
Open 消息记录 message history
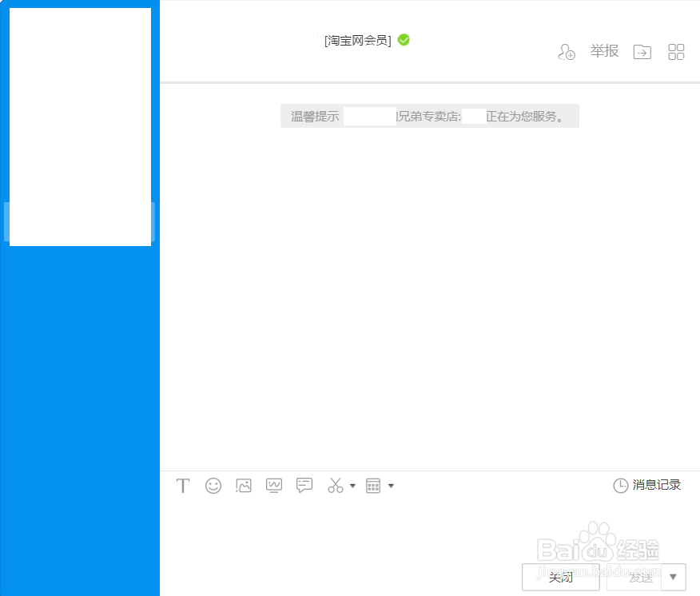[x=647, y=485]
